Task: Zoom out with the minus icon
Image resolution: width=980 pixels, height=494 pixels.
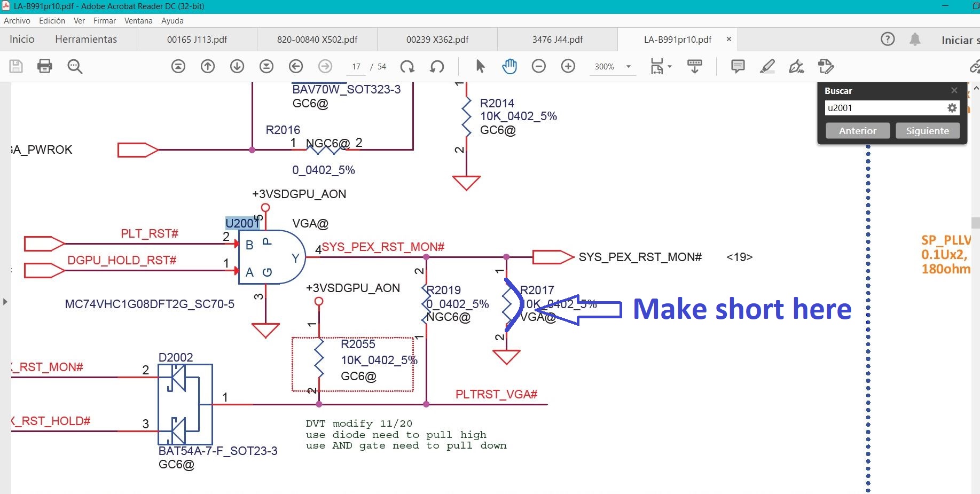Action: (539, 66)
